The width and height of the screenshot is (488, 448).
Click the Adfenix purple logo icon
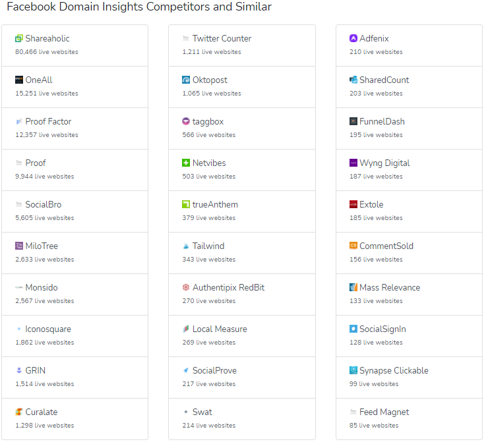point(353,39)
